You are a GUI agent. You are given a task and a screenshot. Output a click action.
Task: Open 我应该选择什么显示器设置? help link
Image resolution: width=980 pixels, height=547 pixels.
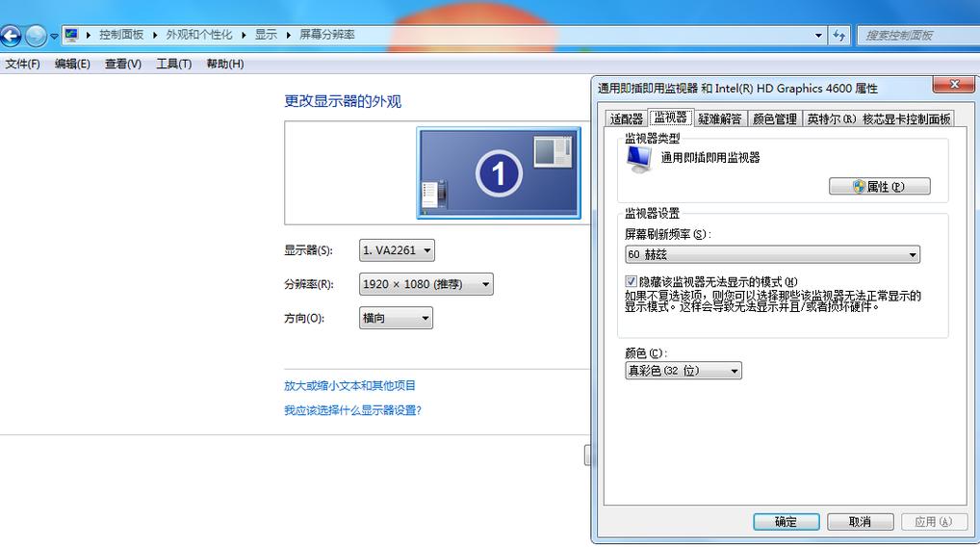tap(352, 410)
